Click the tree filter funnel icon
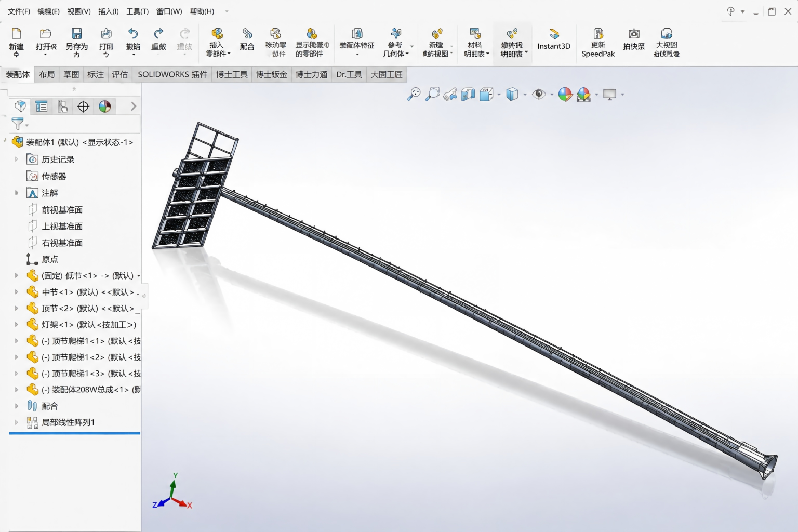 [x=18, y=124]
